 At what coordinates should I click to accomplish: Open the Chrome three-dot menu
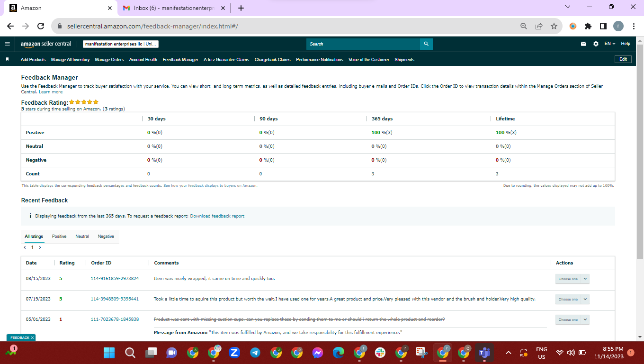tap(634, 27)
